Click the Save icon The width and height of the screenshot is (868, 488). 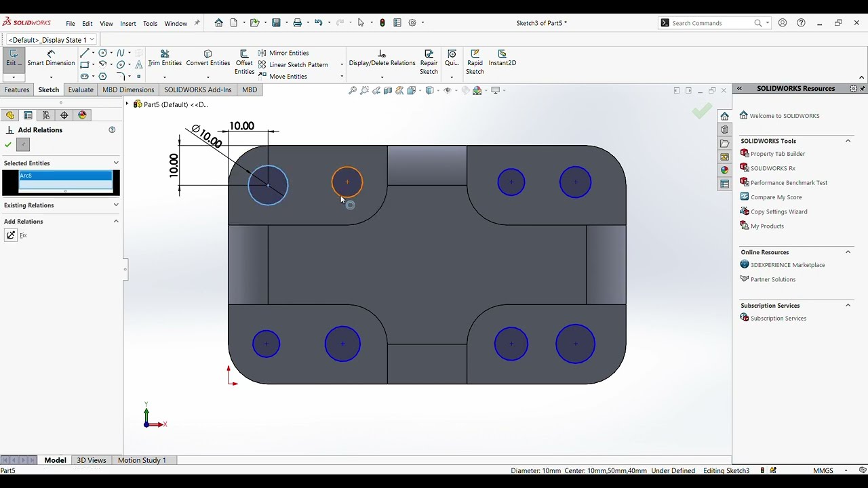pyautogui.click(x=276, y=23)
